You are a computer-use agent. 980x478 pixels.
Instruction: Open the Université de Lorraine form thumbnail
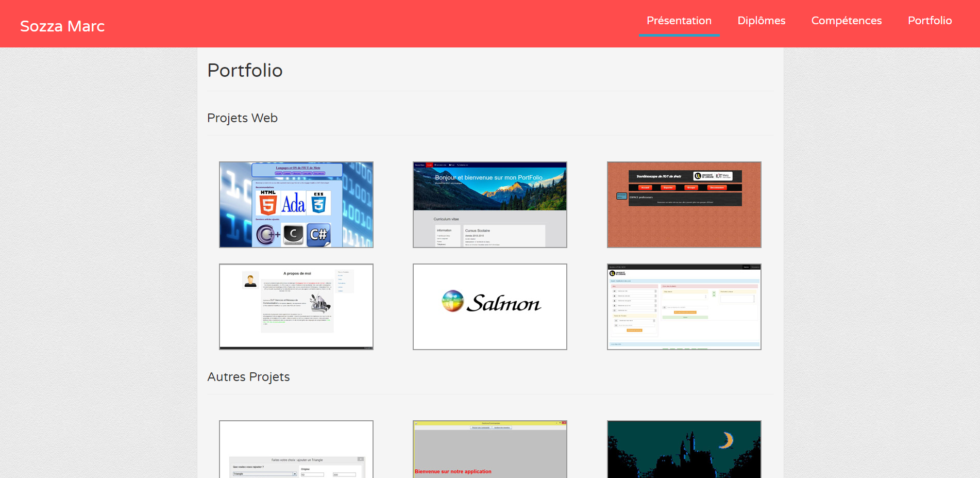684,307
